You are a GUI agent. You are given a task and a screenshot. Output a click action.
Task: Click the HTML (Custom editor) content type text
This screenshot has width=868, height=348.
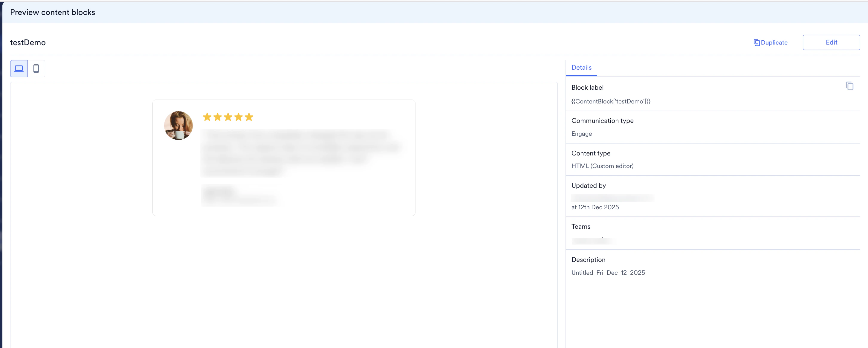tap(602, 166)
